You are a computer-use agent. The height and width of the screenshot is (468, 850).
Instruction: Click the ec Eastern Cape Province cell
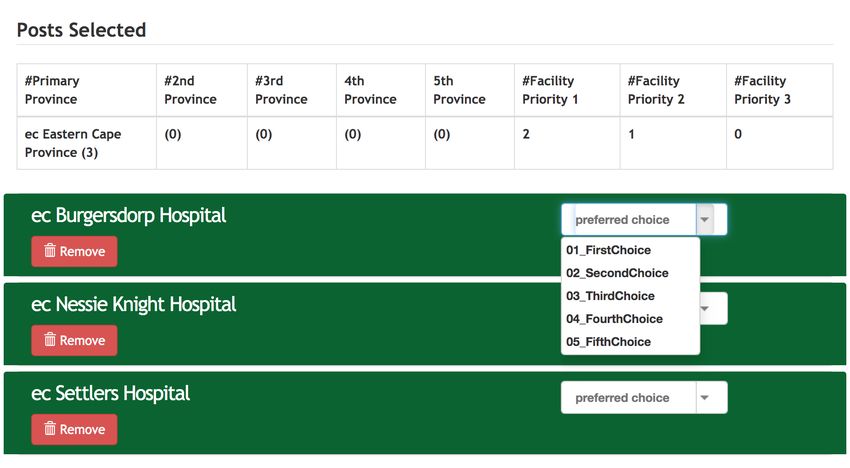[87, 143]
